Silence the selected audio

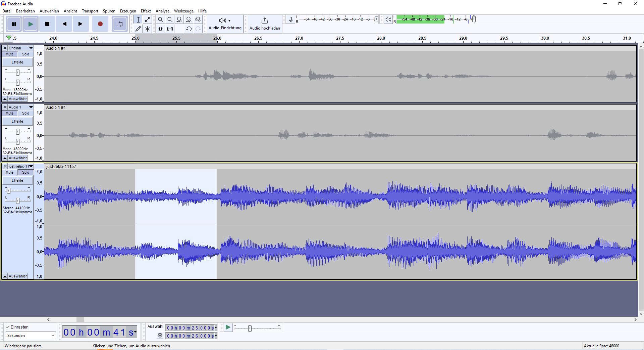click(170, 29)
